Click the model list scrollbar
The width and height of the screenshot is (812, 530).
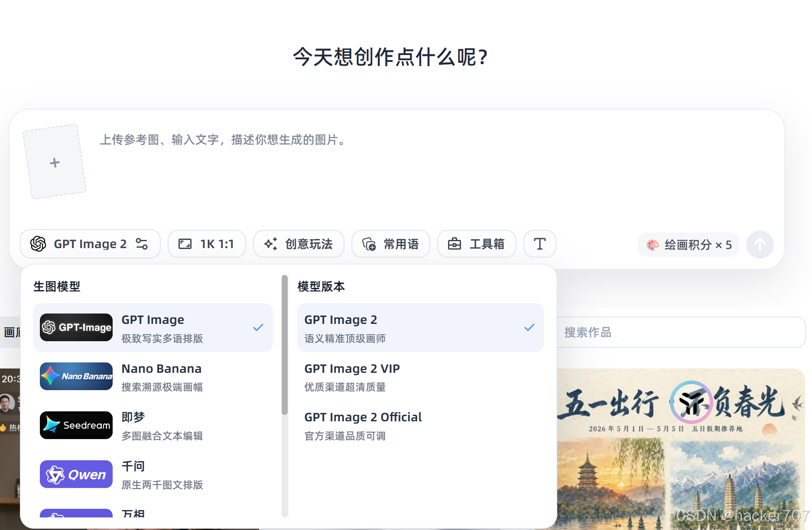click(x=285, y=345)
